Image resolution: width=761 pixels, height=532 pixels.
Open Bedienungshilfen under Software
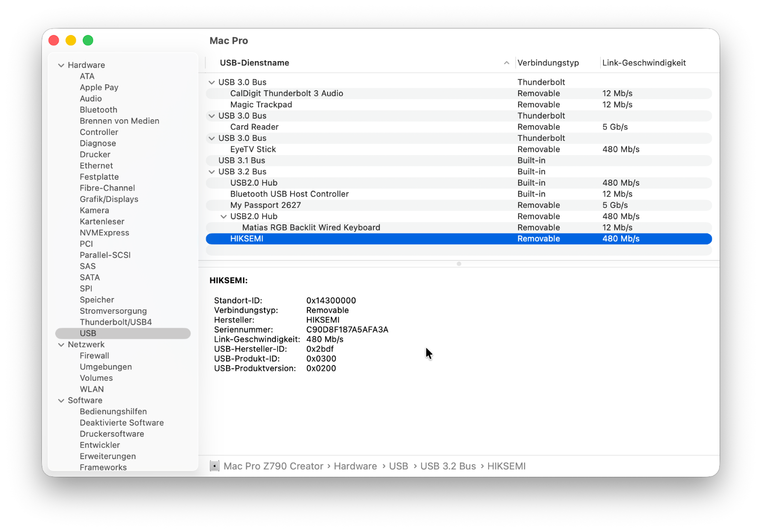click(x=113, y=412)
